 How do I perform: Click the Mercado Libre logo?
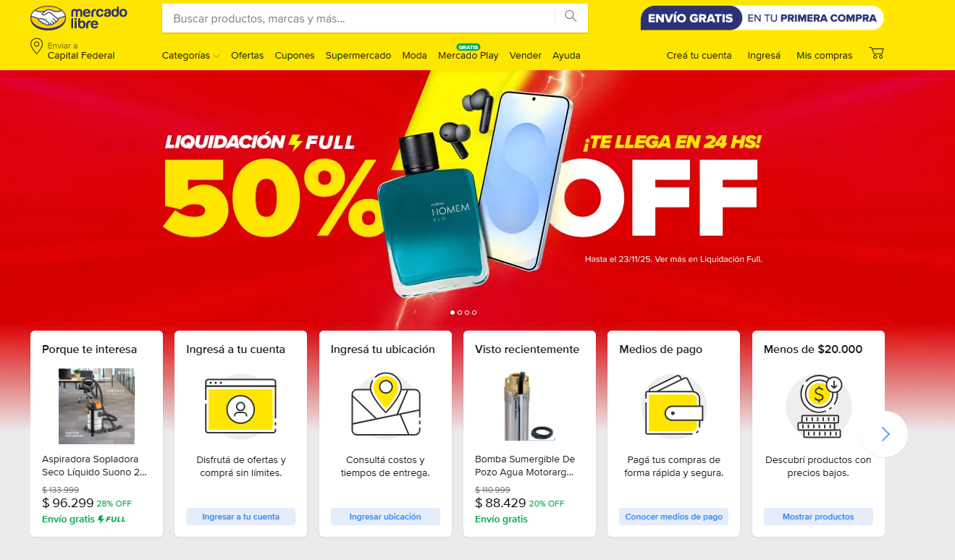79,18
